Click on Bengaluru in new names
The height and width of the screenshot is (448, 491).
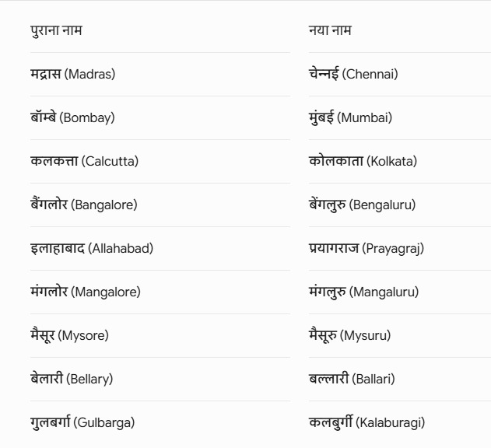(x=363, y=205)
